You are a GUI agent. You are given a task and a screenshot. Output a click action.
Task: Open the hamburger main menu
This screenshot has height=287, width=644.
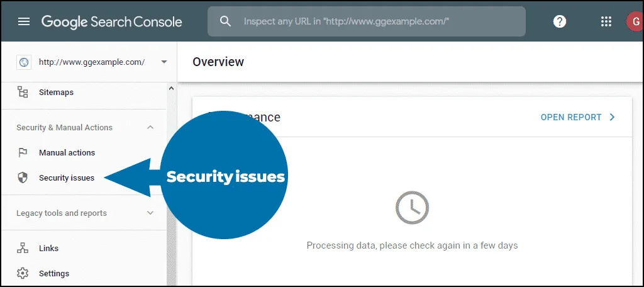[25, 21]
